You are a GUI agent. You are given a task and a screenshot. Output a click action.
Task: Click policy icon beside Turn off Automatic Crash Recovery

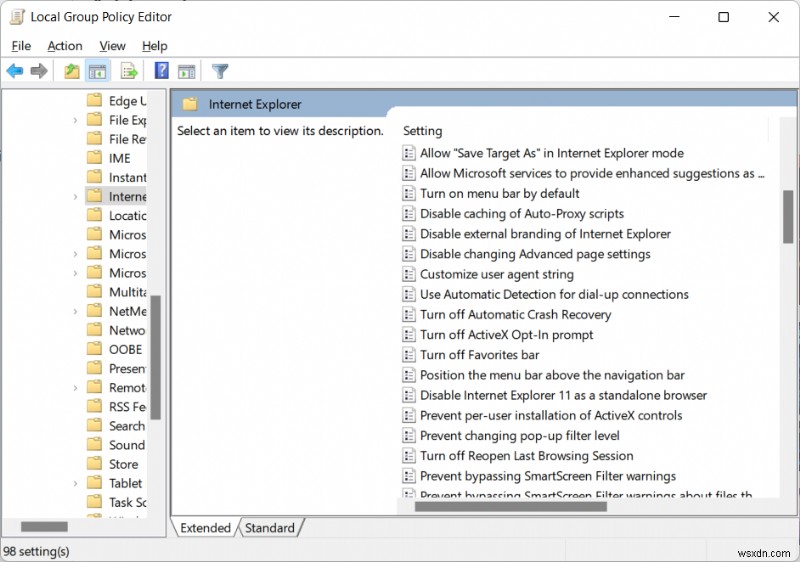(x=409, y=314)
